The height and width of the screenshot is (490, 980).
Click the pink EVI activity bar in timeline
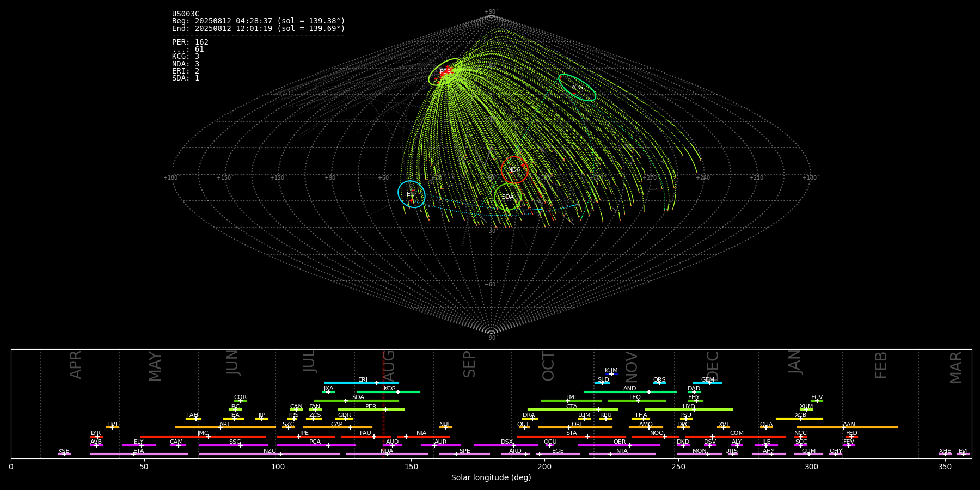[964, 454]
